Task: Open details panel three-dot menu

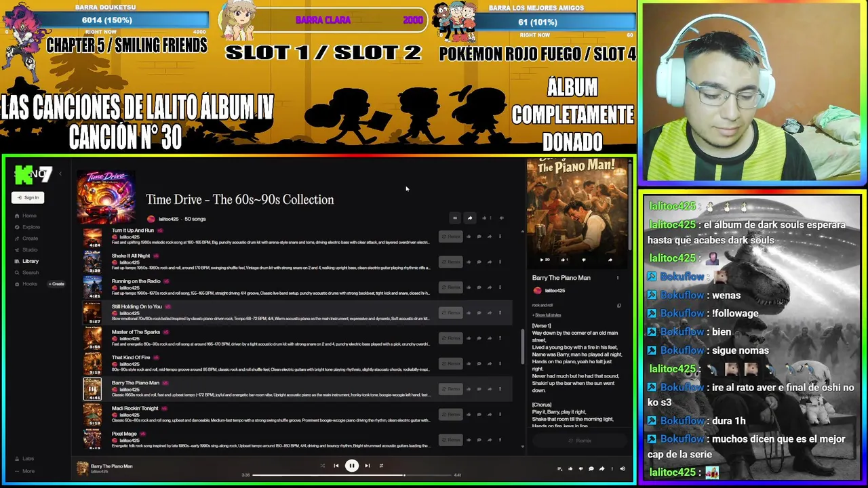Action: (617, 278)
